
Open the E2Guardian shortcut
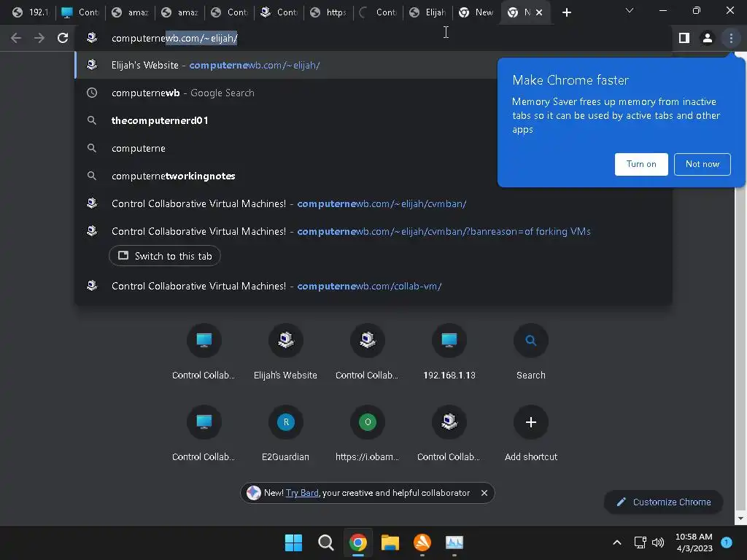(x=285, y=433)
